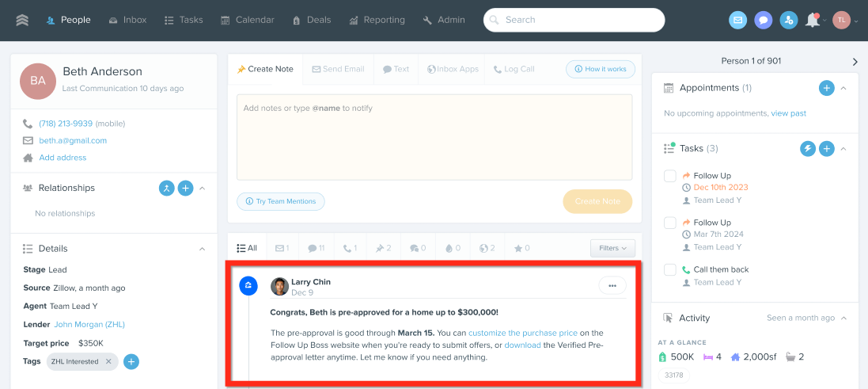Click the mail icon in top bar
This screenshot has height=389, width=868.
pos(737,21)
